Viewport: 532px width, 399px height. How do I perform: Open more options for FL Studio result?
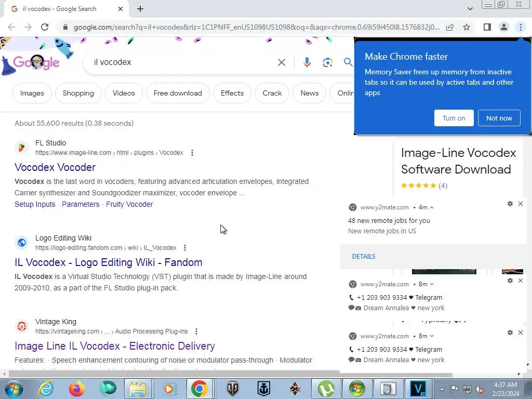[192, 153]
